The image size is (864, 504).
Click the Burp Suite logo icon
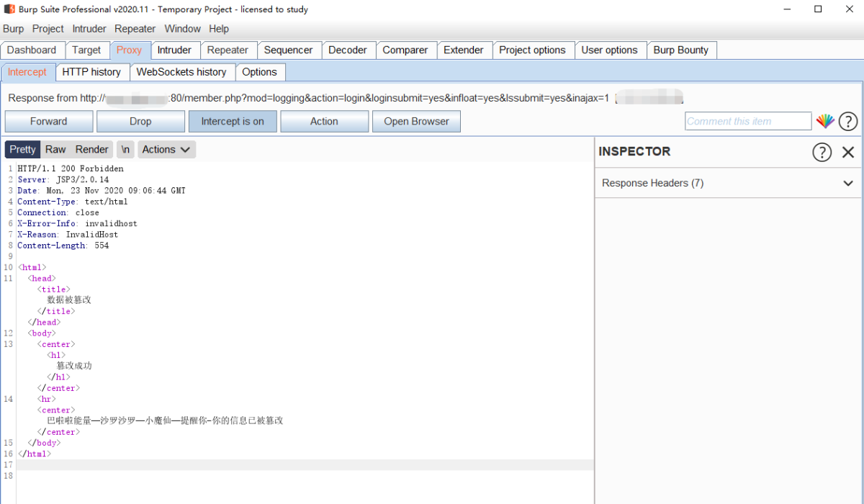pos(9,9)
